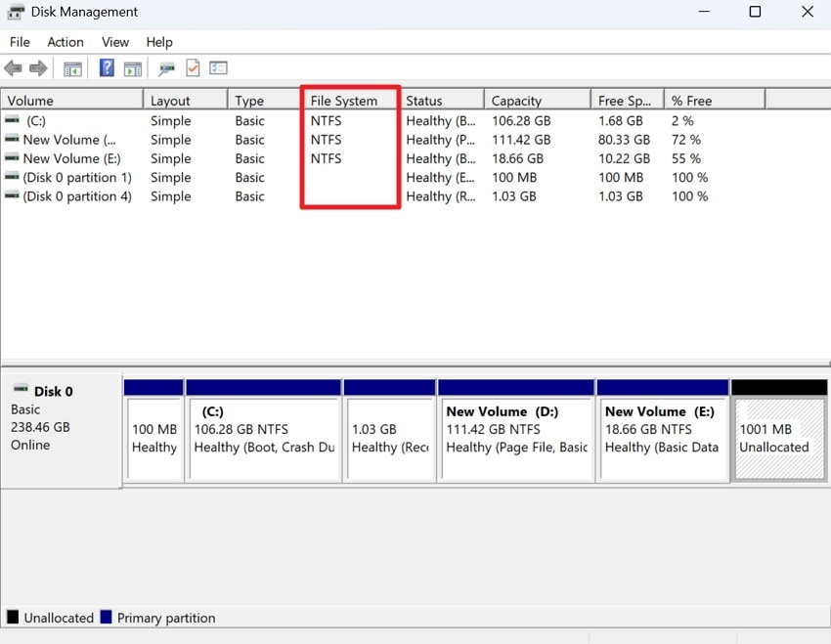Sort by the Volume column header

(x=72, y=100)
